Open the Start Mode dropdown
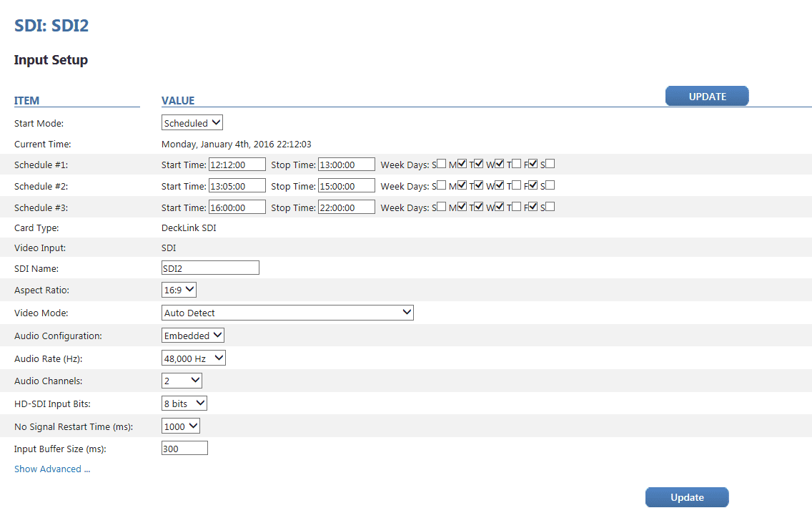Viewport: 812px width, 528px height. pyautogui.click(x=192, y=123)
